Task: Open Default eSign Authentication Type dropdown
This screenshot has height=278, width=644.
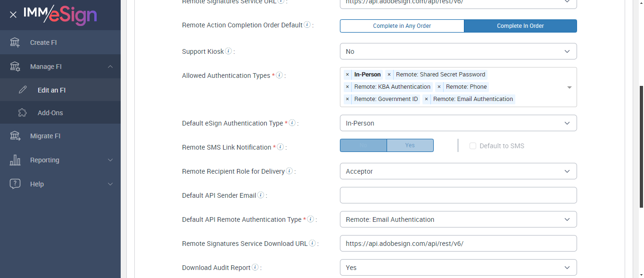Action: (x=458, y=123)
